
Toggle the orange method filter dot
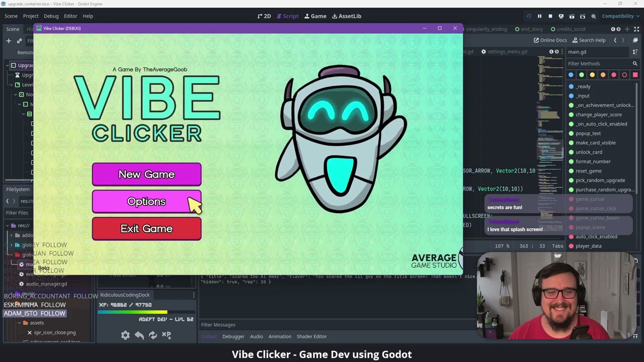(x=603, y=75)
